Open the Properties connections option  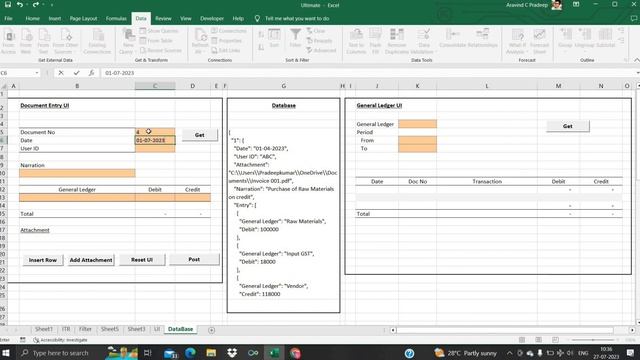coord(227,41)
